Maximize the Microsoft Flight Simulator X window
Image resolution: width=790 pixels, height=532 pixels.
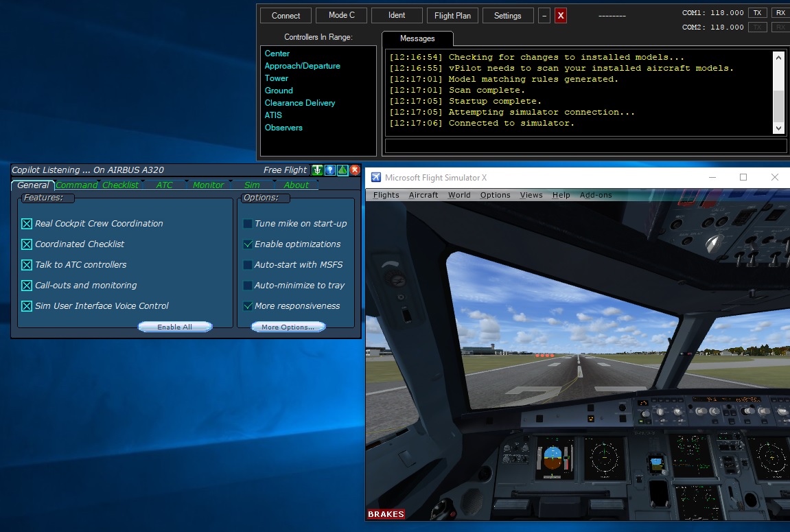[743, 177]
